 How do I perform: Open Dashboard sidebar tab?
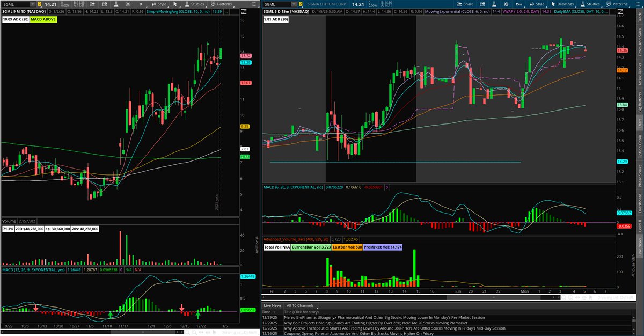pyautogui.click(x=639, y=204)
